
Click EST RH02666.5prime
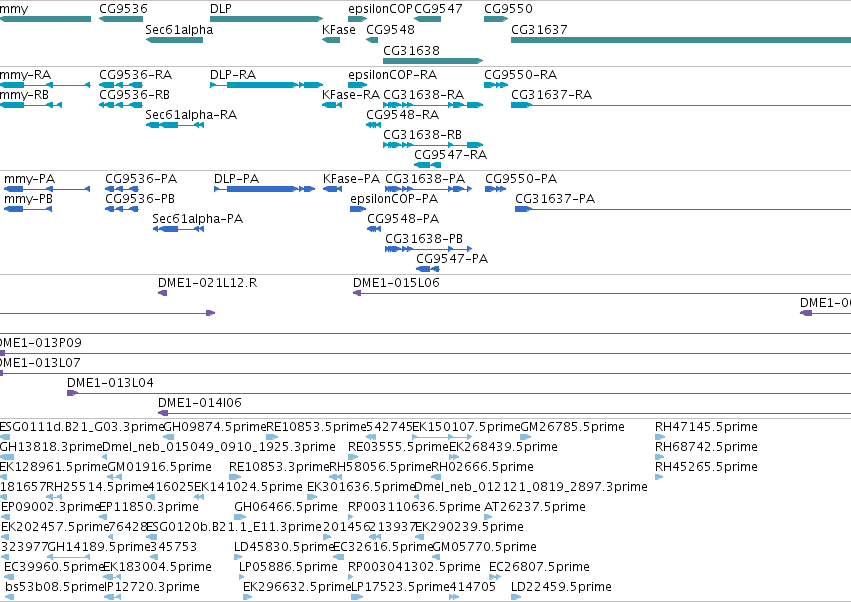pyautogui.click(x=435, y=477)
